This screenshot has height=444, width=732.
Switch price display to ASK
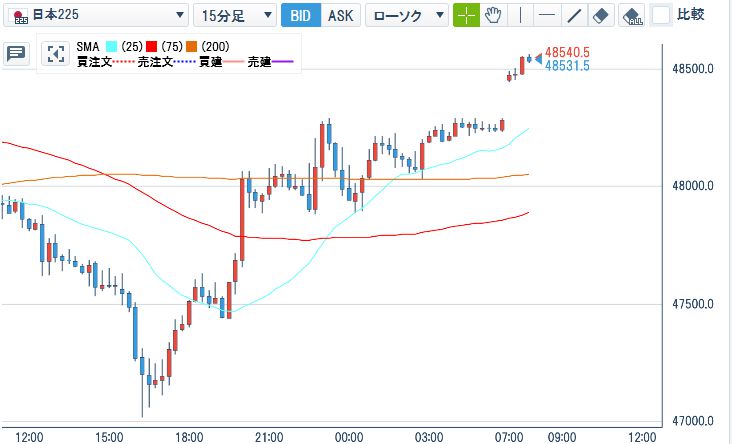[340, 15]
